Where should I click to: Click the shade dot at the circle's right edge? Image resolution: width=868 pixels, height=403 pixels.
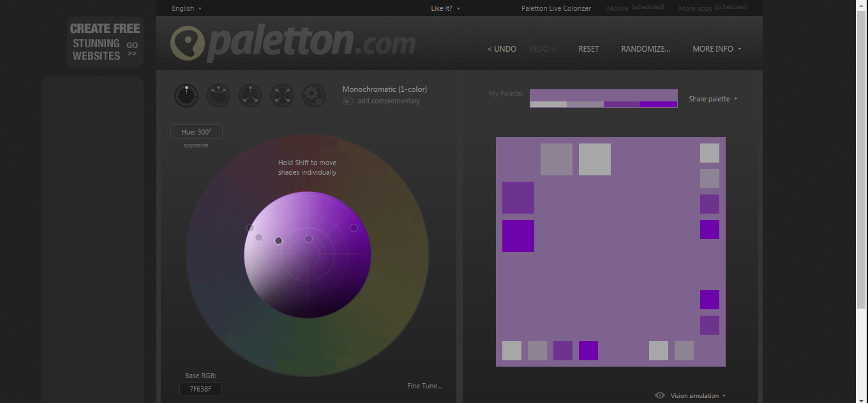tap(354, 228)
